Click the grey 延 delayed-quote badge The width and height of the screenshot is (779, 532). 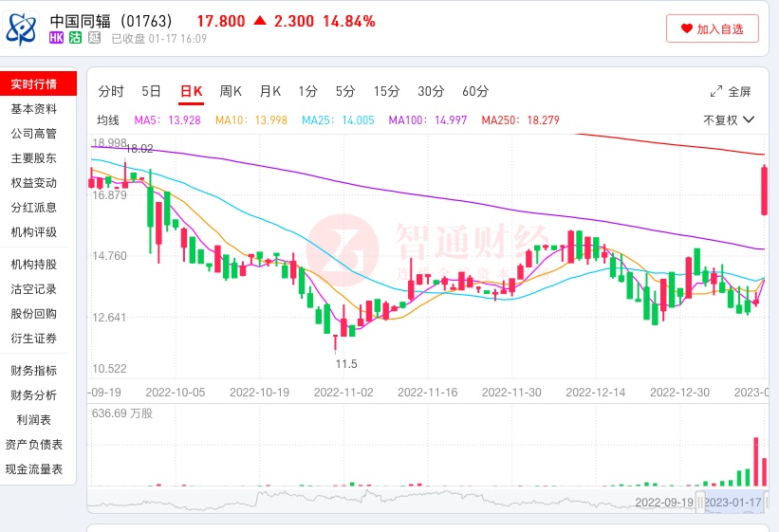pyautogui.click(x=94, y=38)
